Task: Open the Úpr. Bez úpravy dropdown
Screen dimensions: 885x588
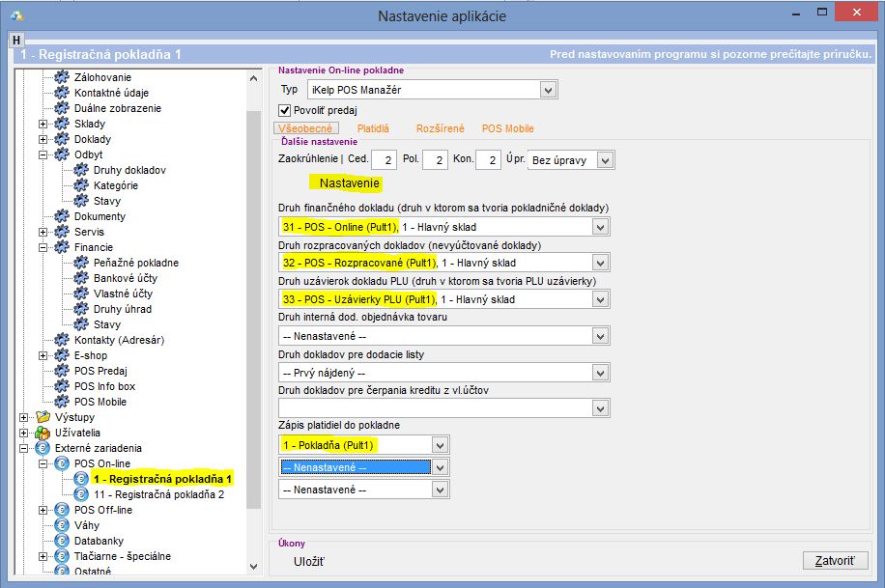Action: [x=605, y=160]
